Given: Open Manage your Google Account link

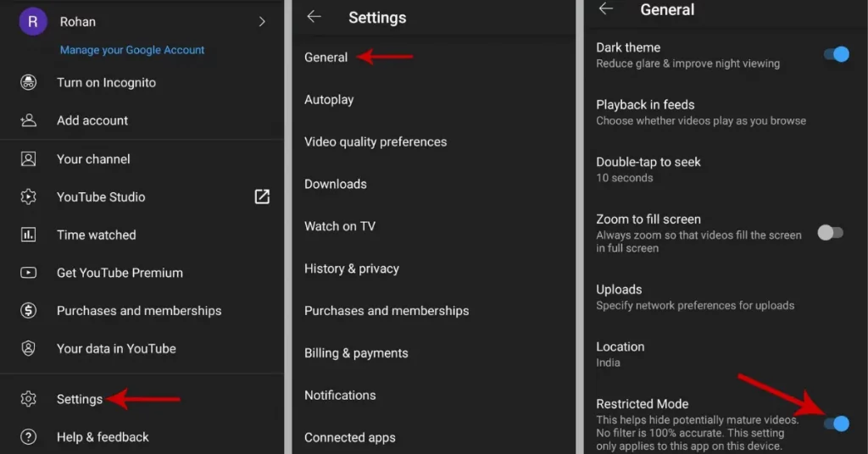Looking at the screenshot, I should [x=131, y=50].
